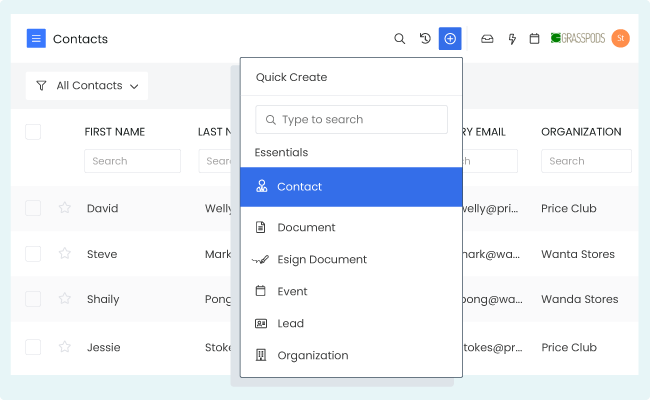
Task: Click the lightning bolt actions icon
Action: pos(512,39)
